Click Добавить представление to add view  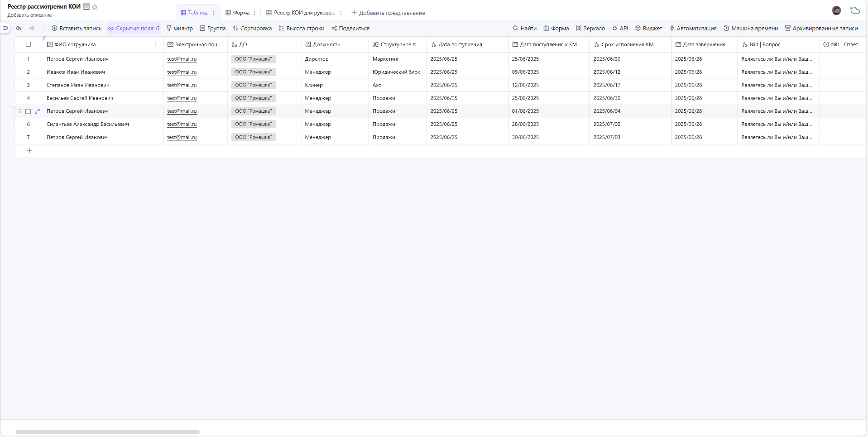point(388,13)
